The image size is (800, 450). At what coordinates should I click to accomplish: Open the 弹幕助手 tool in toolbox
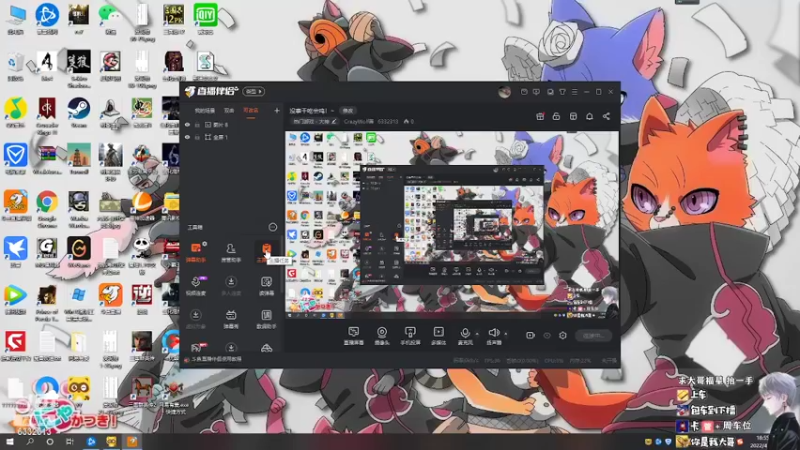coord(196,253)
